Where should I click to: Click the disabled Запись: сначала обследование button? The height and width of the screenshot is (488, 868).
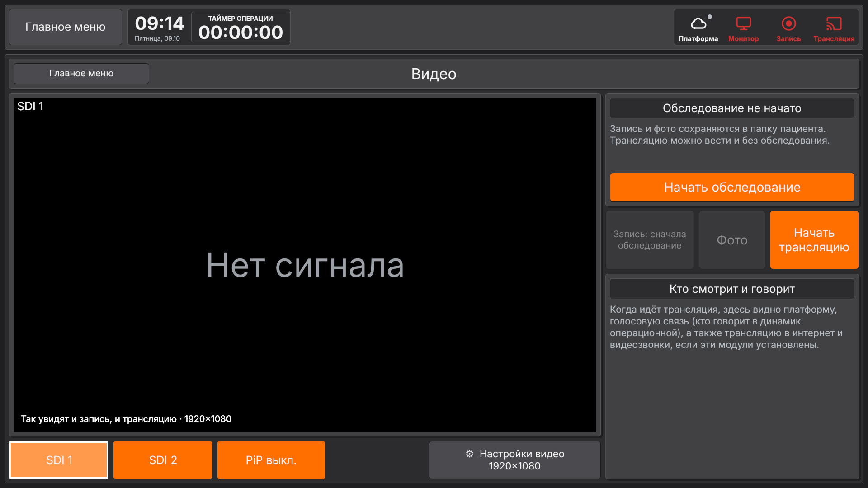point(650,240)
